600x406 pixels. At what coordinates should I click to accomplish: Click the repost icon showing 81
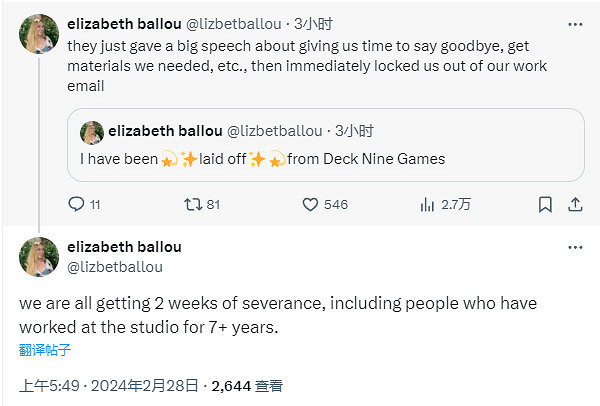193,204
